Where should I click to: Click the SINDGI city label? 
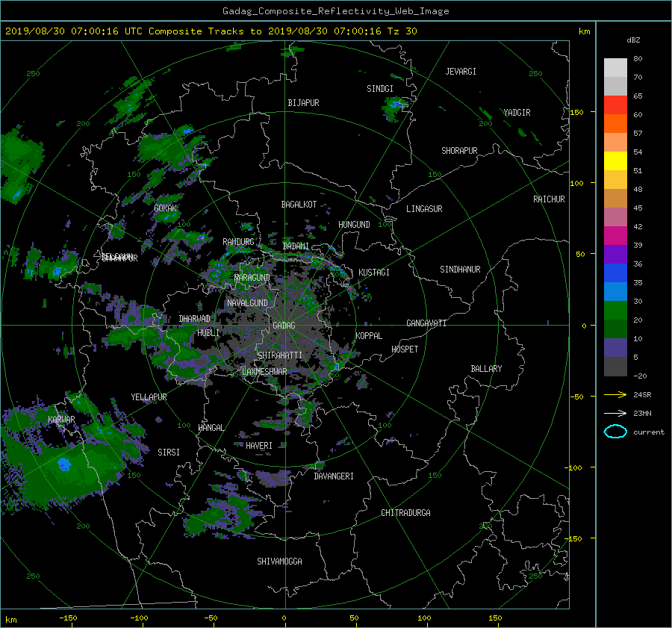point(380,89)
